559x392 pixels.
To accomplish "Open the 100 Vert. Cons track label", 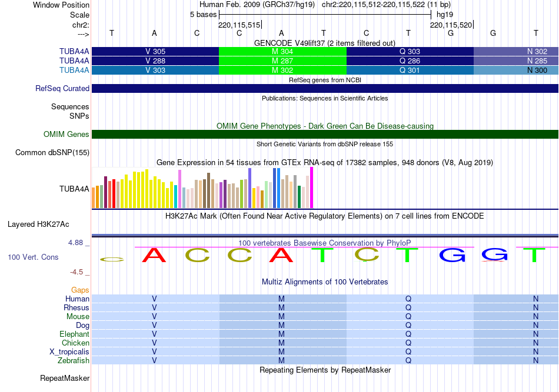I will pos(33,257).
